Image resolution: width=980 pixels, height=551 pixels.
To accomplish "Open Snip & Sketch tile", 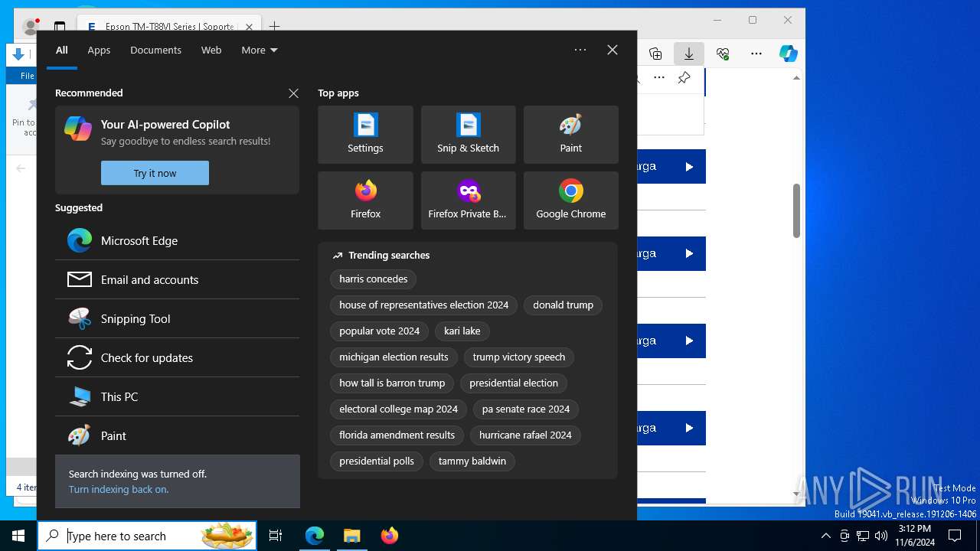I will coord(468,135).
